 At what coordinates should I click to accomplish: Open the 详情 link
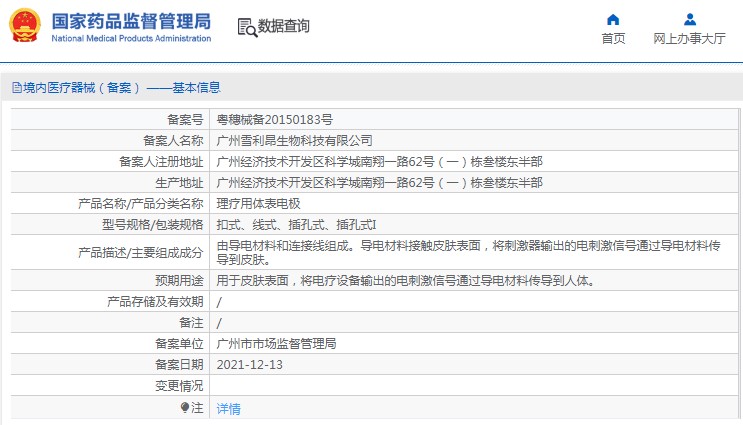click(x=228, y=408)
